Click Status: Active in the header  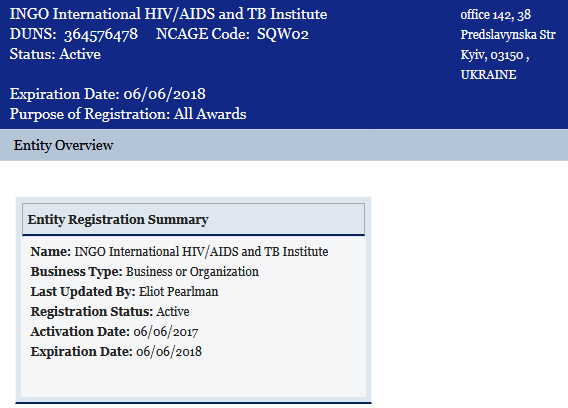55,54
